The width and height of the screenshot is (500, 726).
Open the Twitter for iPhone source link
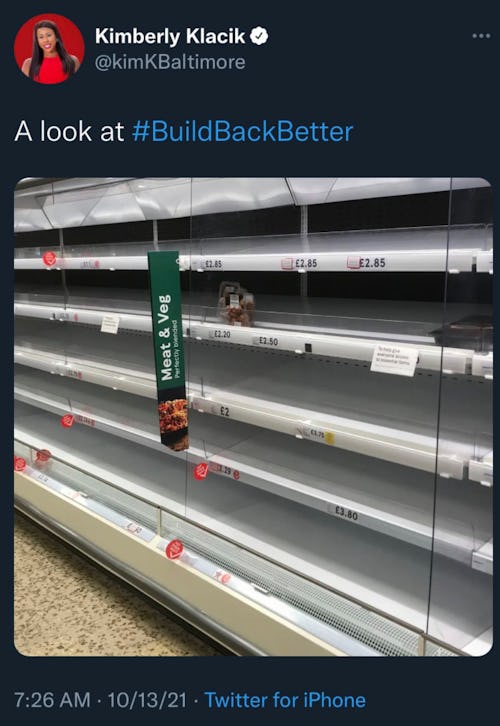tap(285, 700)
